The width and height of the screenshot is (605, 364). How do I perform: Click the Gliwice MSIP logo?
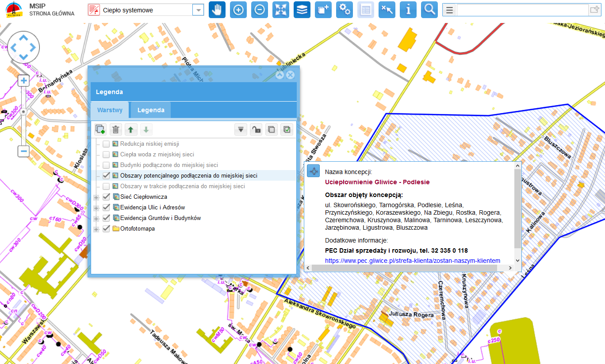pos(15,9)
